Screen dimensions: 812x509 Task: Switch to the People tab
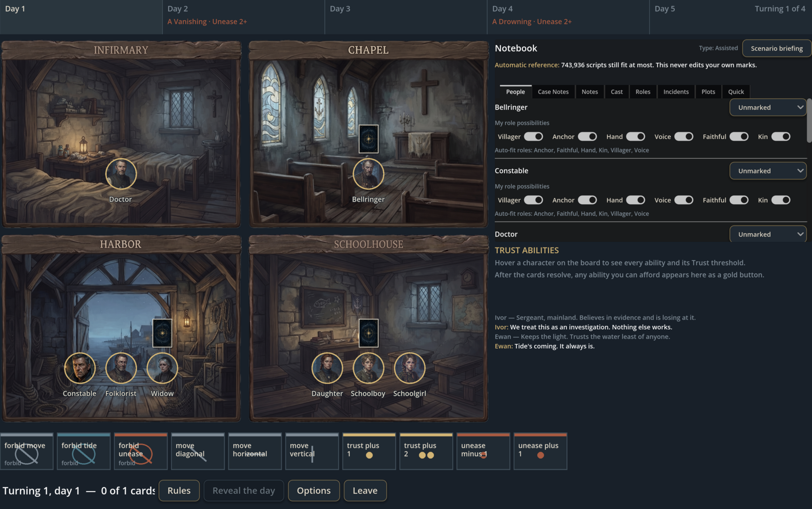[515, 92]
